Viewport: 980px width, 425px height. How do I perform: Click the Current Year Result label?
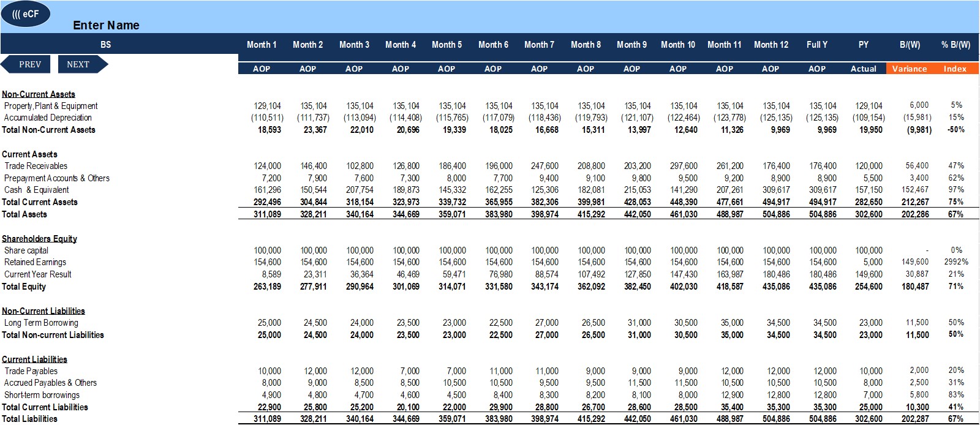pos(38,274)
